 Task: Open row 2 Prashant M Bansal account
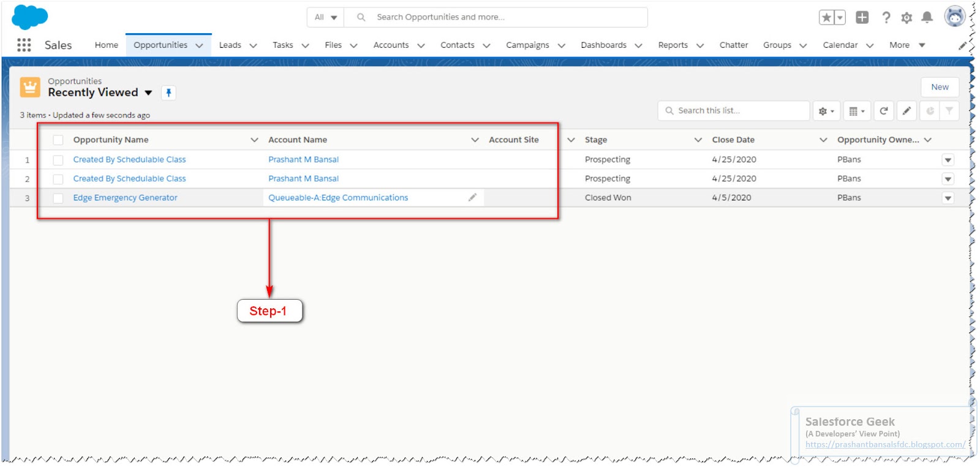[303, 178]
